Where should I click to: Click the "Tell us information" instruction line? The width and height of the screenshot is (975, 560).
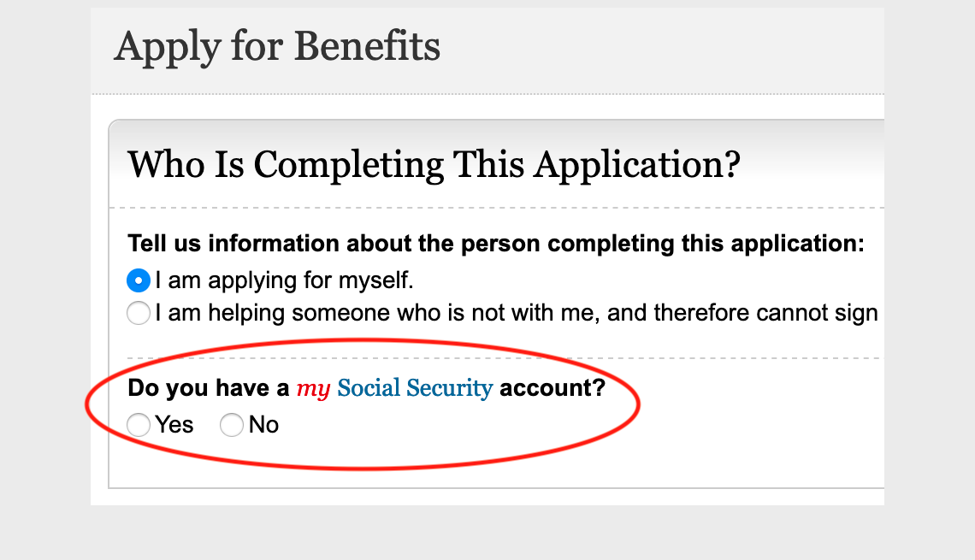[x=494, y=243]
